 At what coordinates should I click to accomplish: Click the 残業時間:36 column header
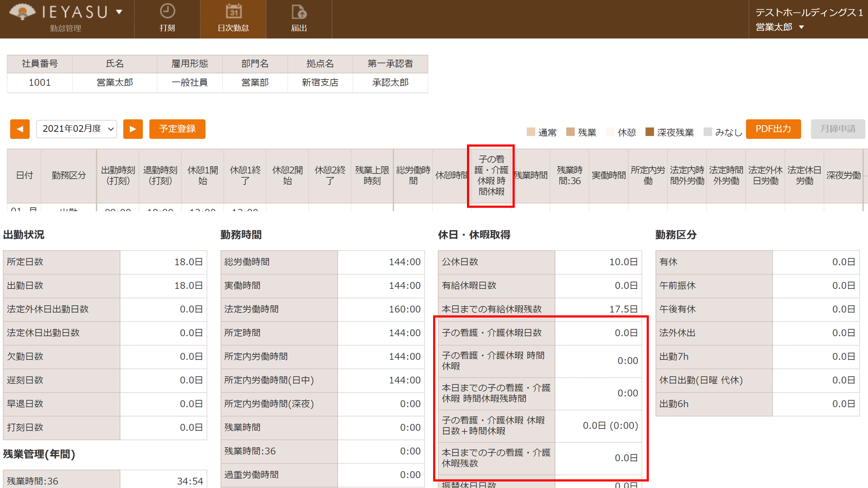point(569,175)
